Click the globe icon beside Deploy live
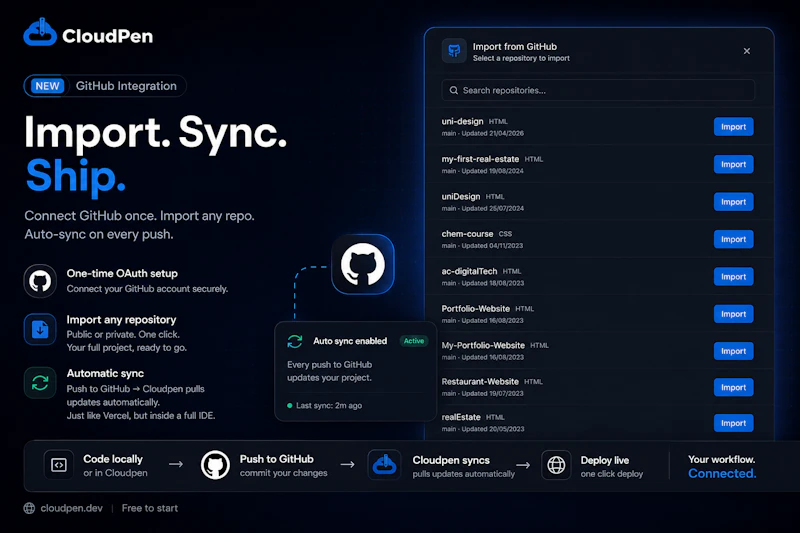 (556, 465)
